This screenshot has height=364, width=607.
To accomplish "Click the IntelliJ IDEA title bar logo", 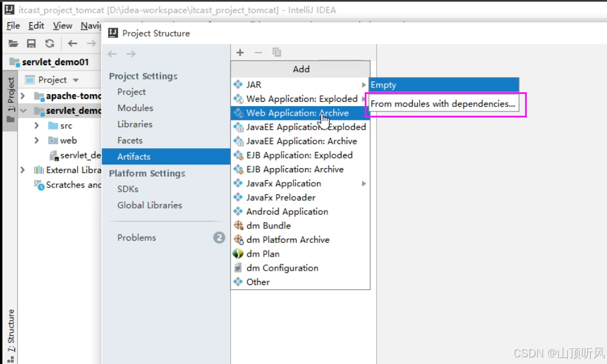I will pyautogui.click(x=9, y=10).
